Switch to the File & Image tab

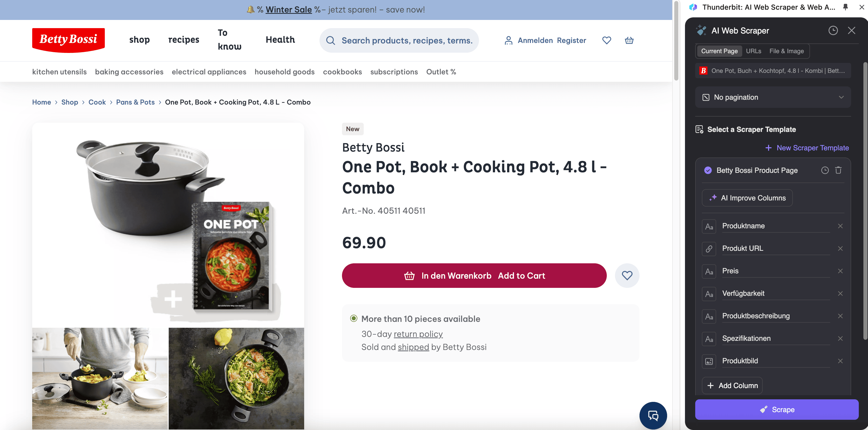click(786, 51)
